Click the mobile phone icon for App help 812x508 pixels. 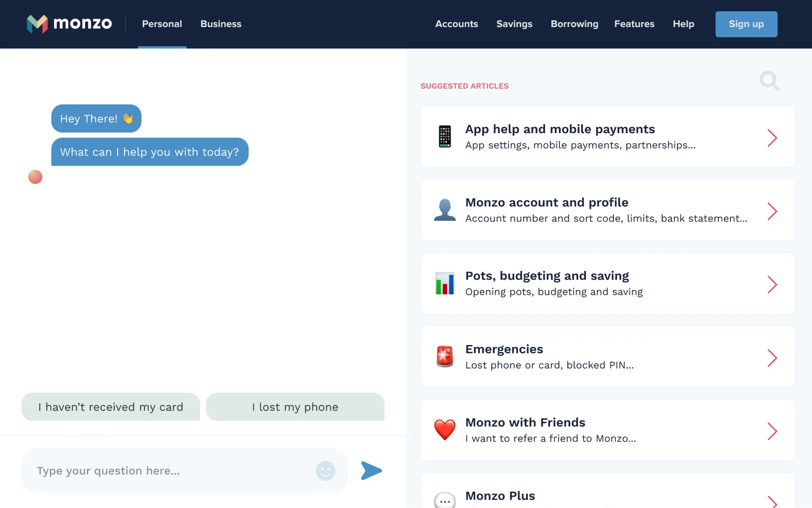click(x=444, y=136)
